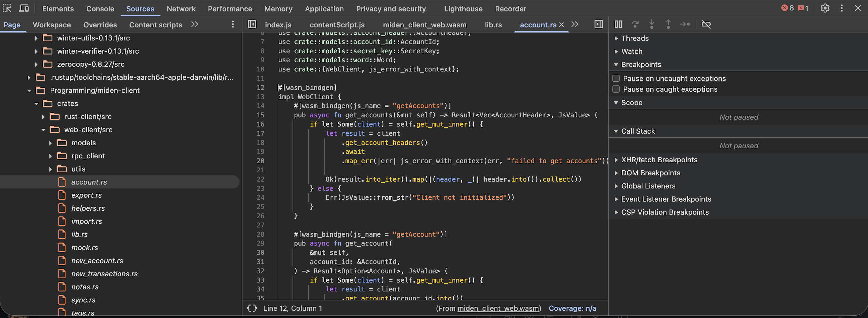Open mock.rs file in the tree

[x=85, y=248]
